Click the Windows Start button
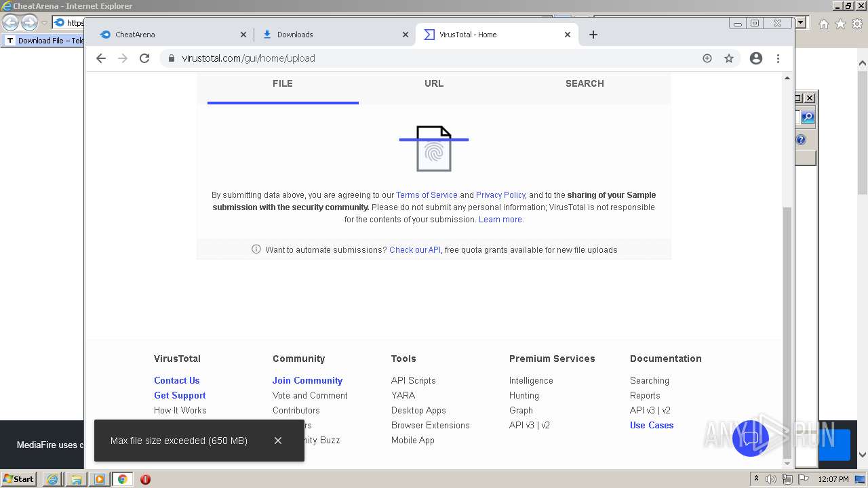868x488 pixels. point(18,479)
